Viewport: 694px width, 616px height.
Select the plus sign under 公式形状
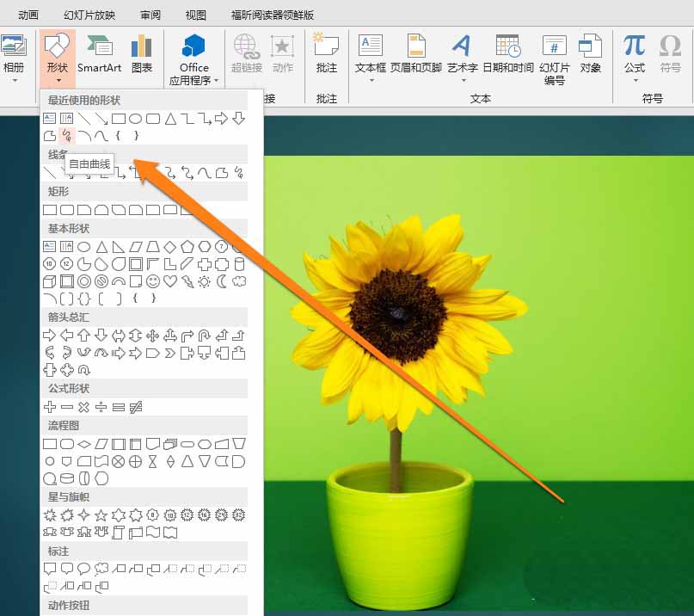50,407
